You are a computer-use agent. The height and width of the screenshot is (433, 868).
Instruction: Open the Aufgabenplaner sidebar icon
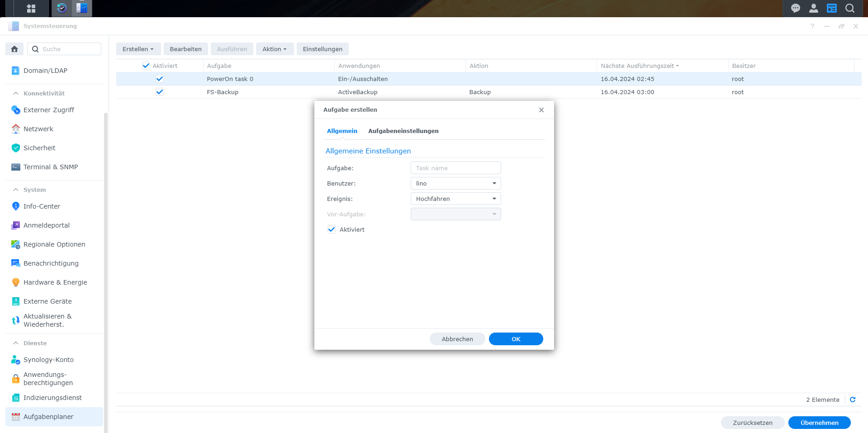[16, 417]
